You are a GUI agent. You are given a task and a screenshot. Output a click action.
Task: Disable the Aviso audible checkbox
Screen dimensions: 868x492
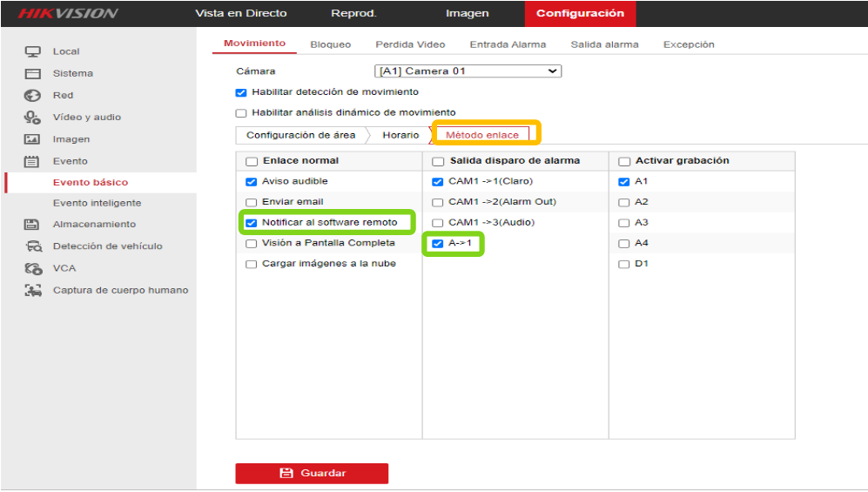[252, 181]
